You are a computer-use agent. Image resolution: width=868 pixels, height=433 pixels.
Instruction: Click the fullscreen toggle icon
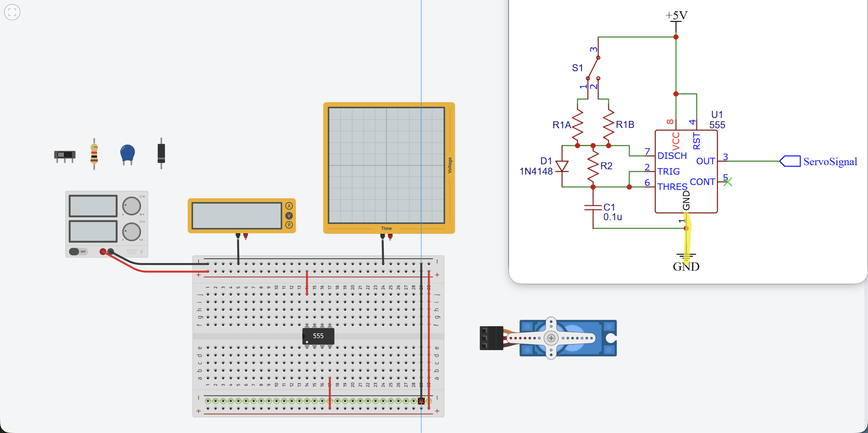click(x=12, y=12)
